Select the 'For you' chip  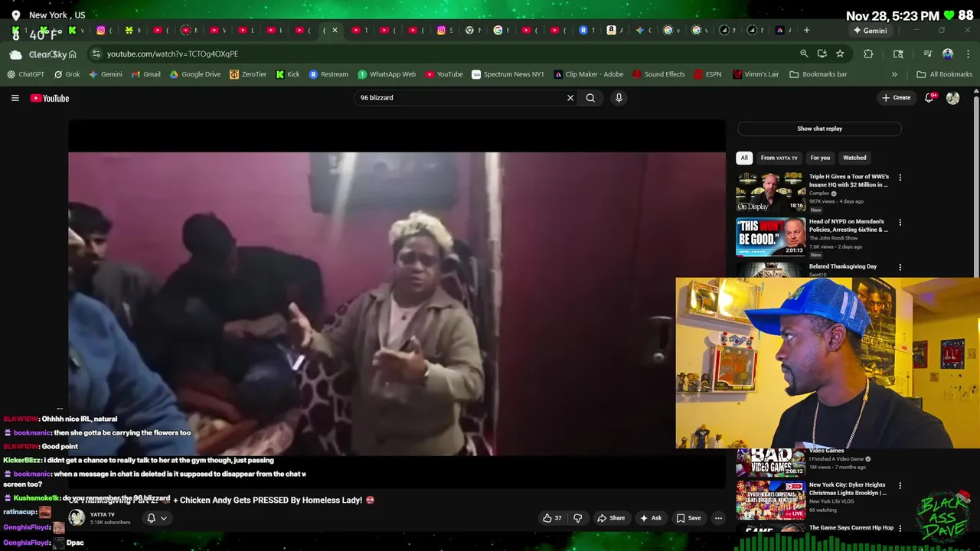[820, 158]
